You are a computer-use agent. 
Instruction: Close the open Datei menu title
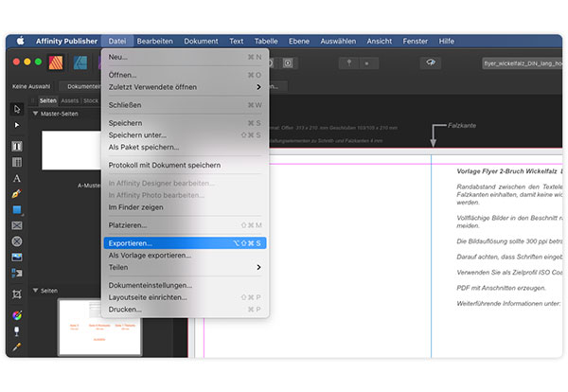pyautogui.click(x=117, y=41)
